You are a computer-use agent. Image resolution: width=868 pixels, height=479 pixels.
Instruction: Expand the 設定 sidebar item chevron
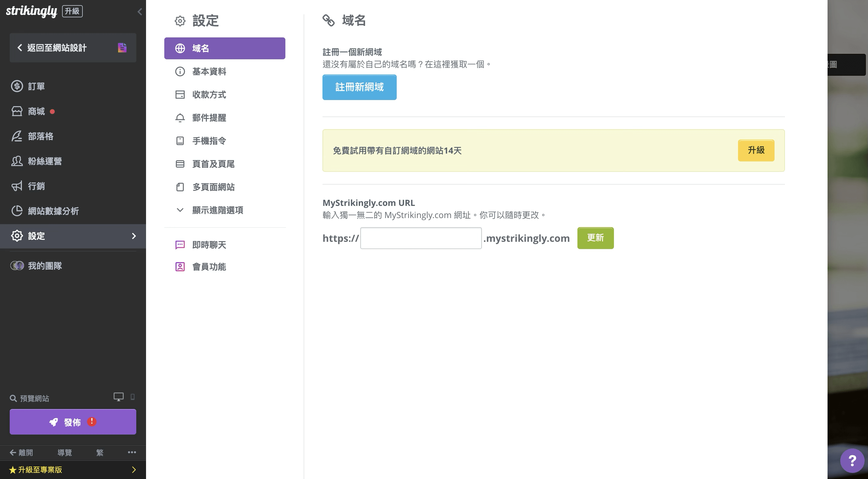pos(134,236)
